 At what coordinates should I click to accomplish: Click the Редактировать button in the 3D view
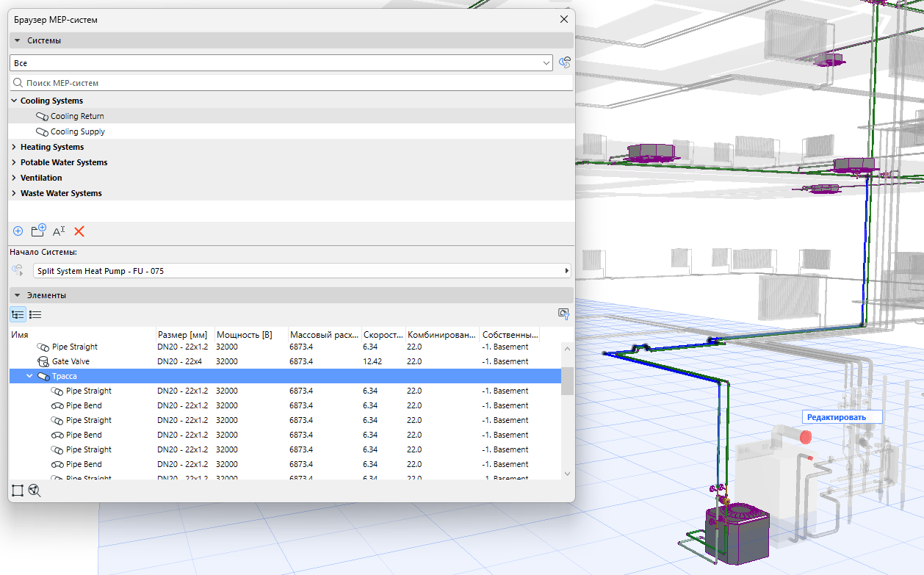click(837, 417)
